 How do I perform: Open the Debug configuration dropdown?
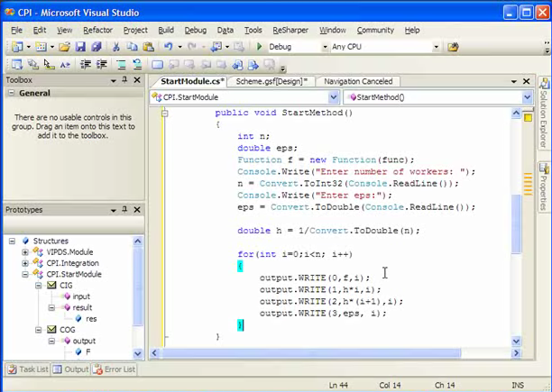[x=324, y=47]
